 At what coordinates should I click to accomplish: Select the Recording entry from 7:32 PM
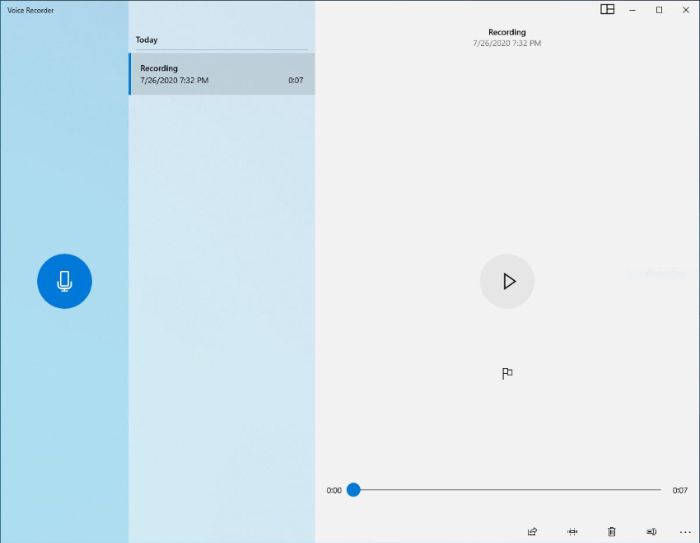point(221,74)
